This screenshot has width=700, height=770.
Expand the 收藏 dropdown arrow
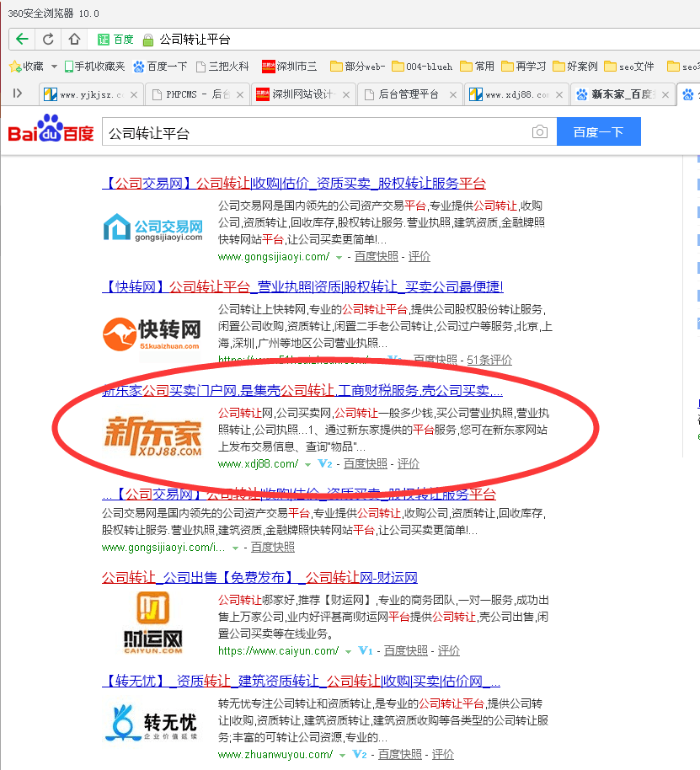pyautogui.click(x=54, y=67)
